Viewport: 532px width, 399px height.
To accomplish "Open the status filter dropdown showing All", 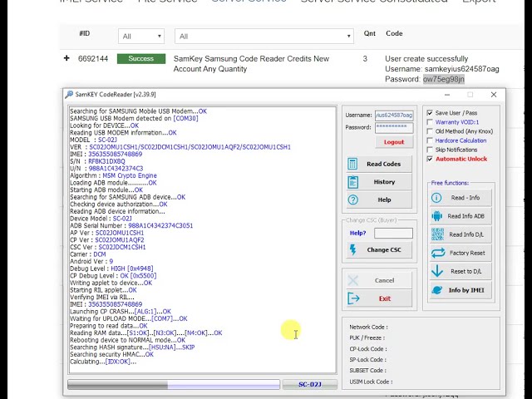I will pos(141,37).
